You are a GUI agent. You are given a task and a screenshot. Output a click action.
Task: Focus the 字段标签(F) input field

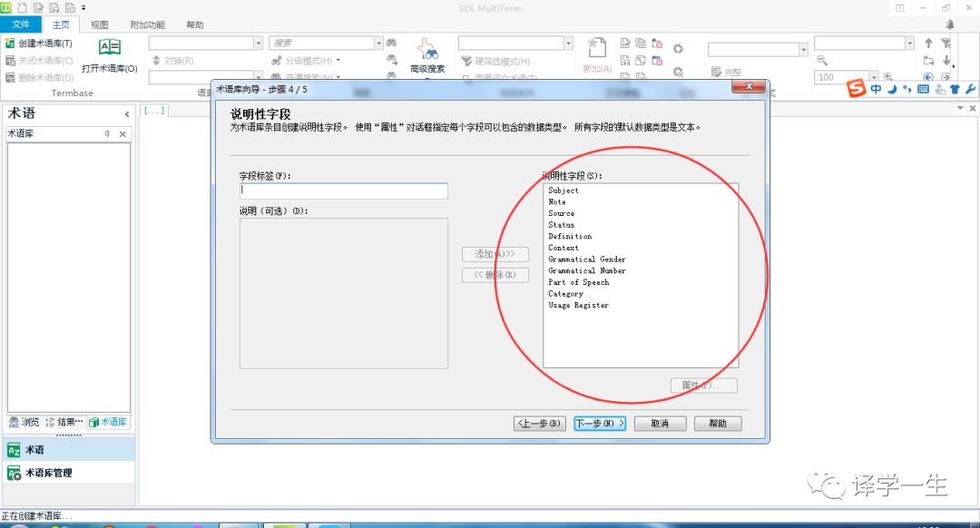344,191
